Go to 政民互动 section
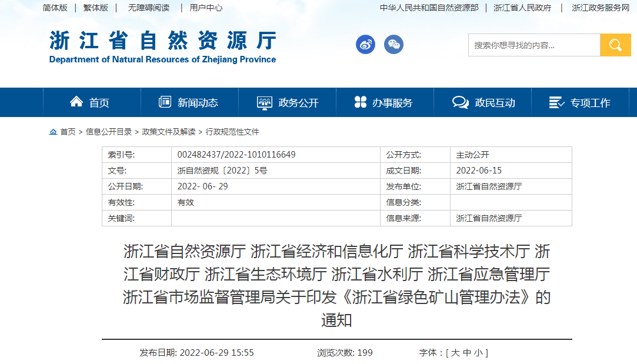The height and width of the screenshot is (364, 637). (483, 103)
